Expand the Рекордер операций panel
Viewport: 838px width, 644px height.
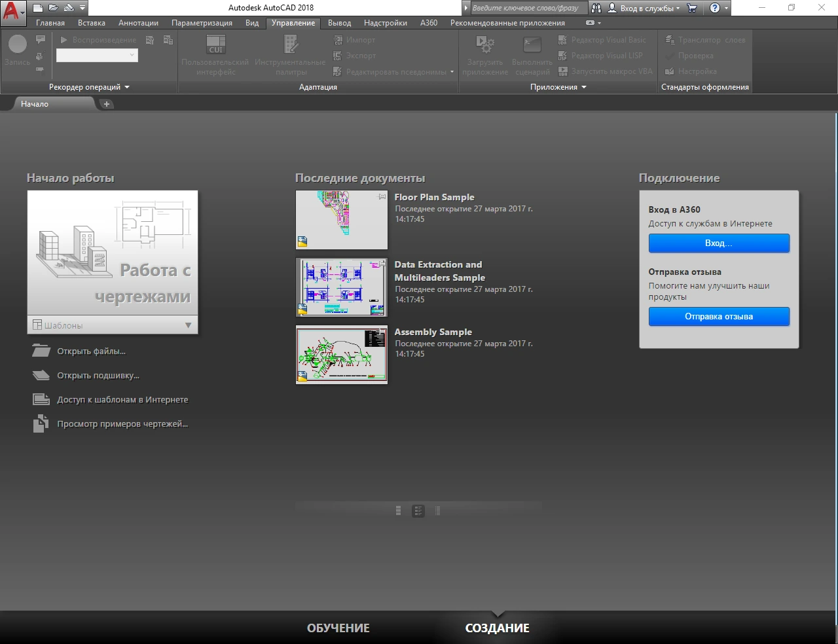point(89,87)
